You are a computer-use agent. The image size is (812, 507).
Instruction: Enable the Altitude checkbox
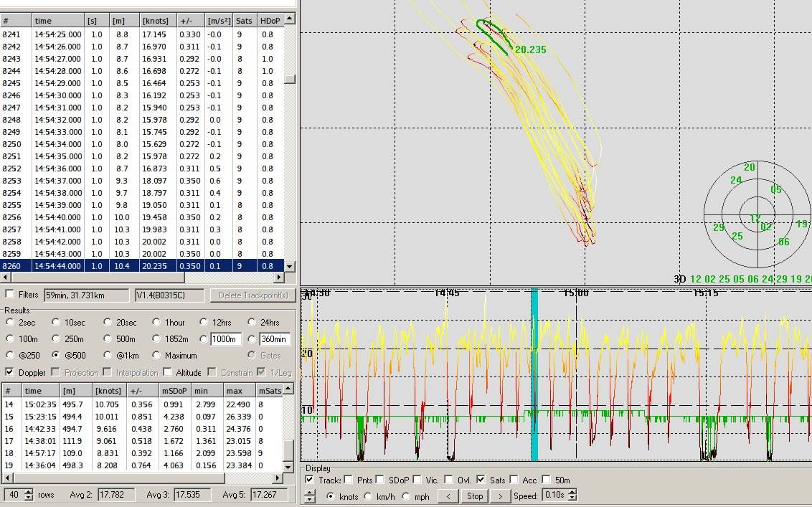[x=168, y=373]
